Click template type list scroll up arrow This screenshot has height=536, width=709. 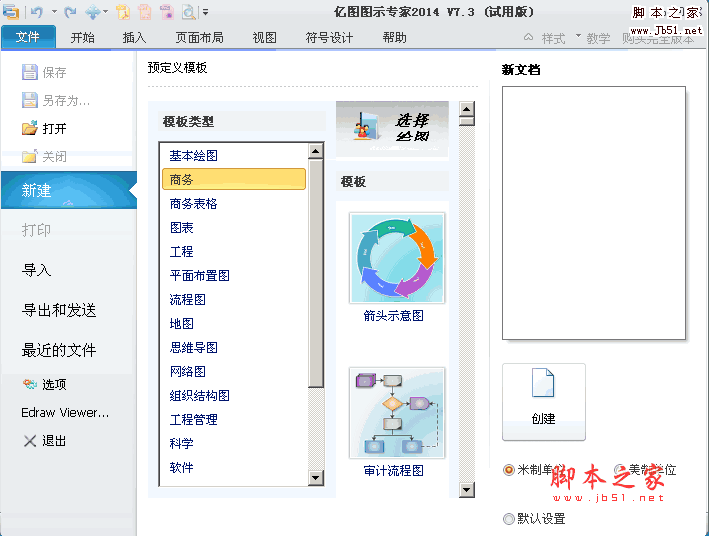point(316,151)
